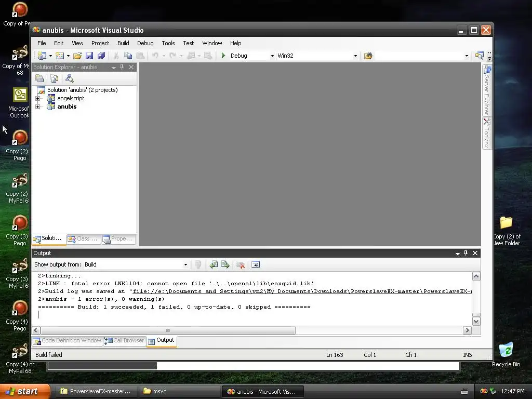This screenshot has height=399, width=532.
Task: Open the Win32 platform dropdown
Action: click(355, 56)
